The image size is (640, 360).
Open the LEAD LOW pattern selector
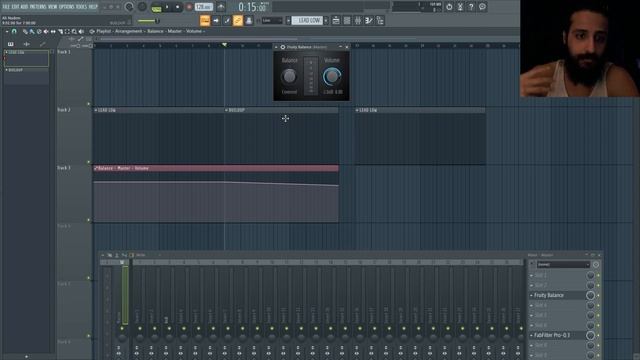click(x=307, y=20)
